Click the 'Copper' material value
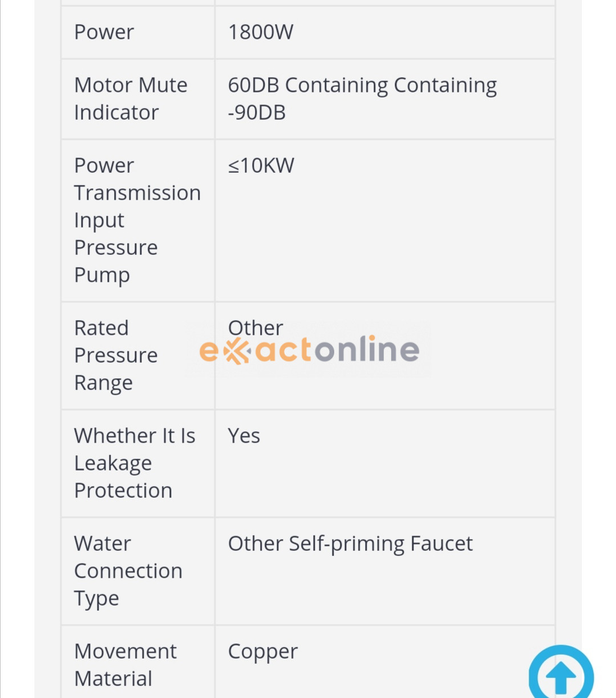616x698 pixels. 262,651
